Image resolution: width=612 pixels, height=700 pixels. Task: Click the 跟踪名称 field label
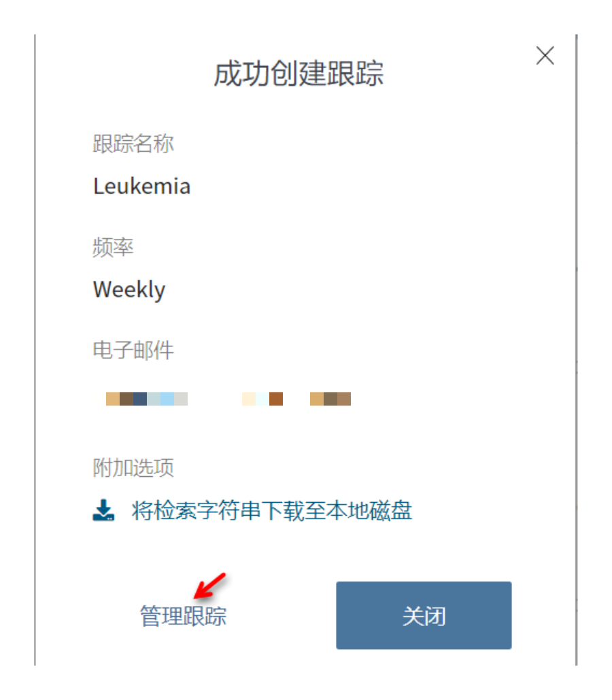click(133, 144)
